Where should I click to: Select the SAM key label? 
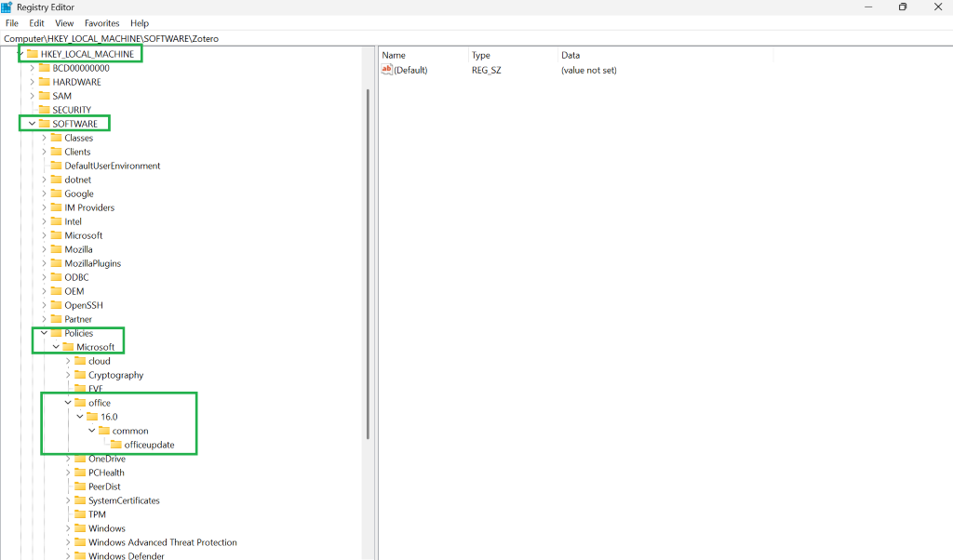click(62, 96)
